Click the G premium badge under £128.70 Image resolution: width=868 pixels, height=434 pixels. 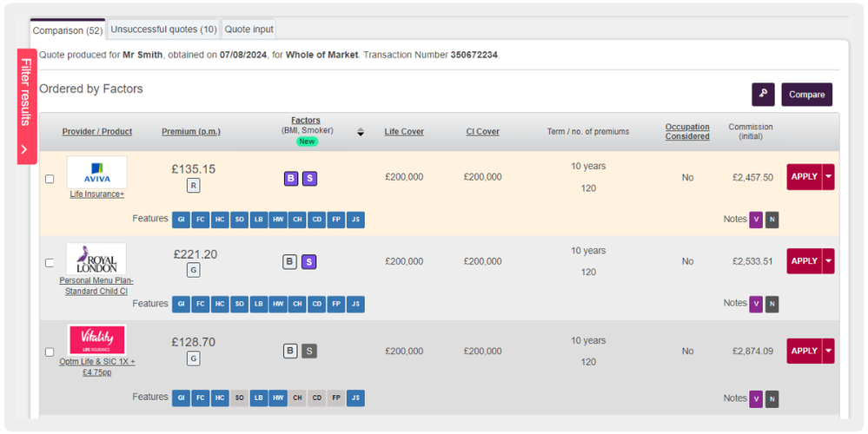[x=193, y=358]
